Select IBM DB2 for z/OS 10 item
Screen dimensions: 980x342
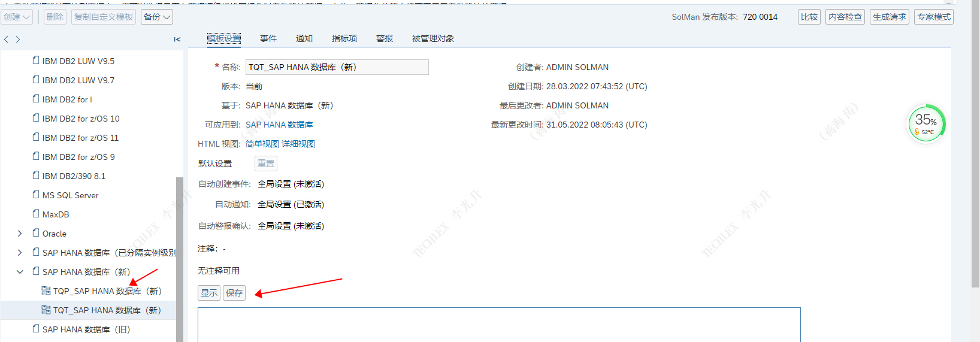[x=81, y=119]
